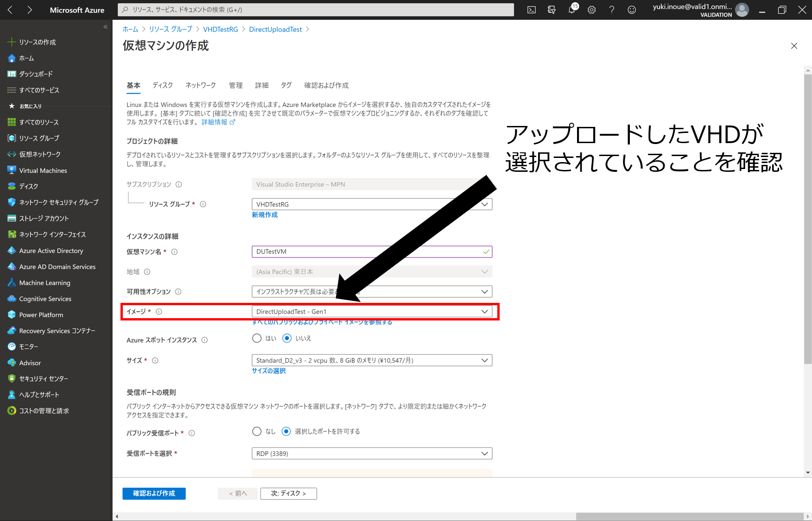Click the 仮想マシン名 input DUTestVM
Screen dimensions: 812x521
click(372, 252)
